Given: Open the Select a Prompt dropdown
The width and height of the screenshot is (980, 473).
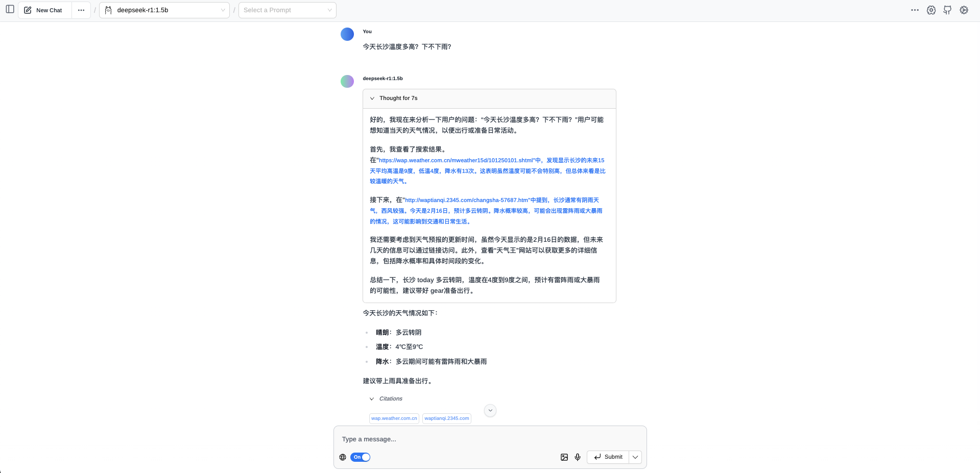Looking at the screenshot, I should [x=287, y=10].
